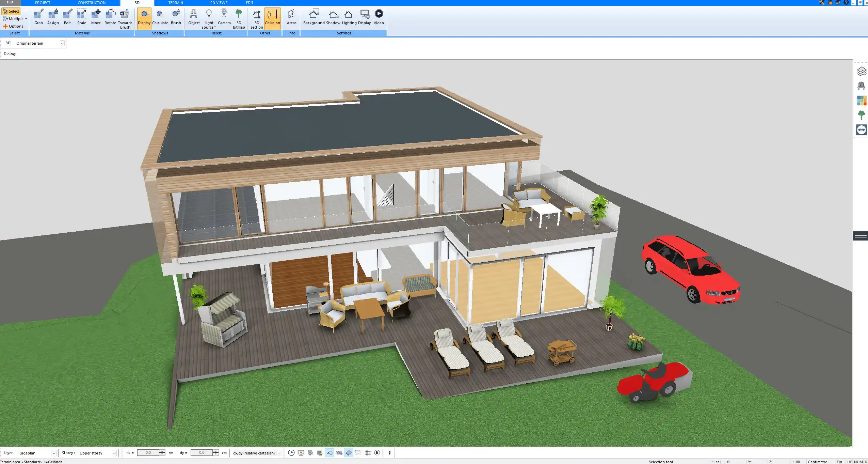Activate the shadow Brush tool
The height and width of the screenshot is (464, 868).
tap(176, 17)
